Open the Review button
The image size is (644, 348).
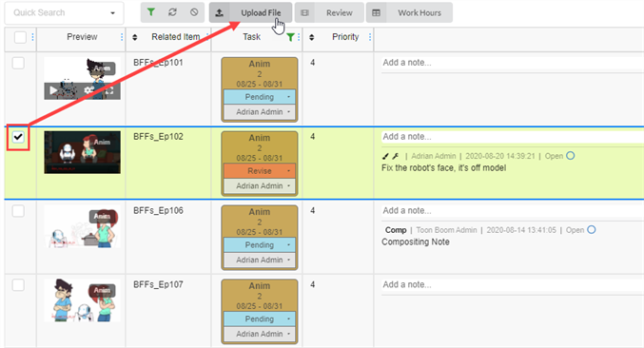coord(329,12)
